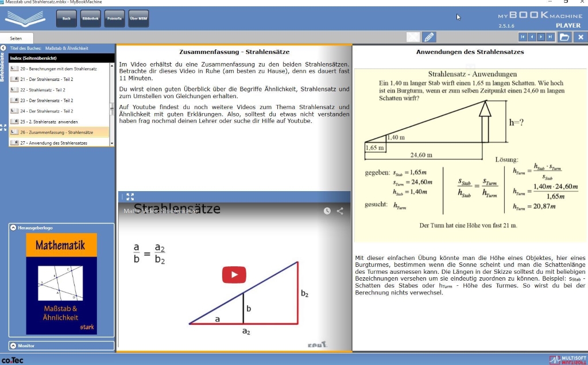
Task: Click the page icon beside entry 21
Action: (x=14, y=79)
